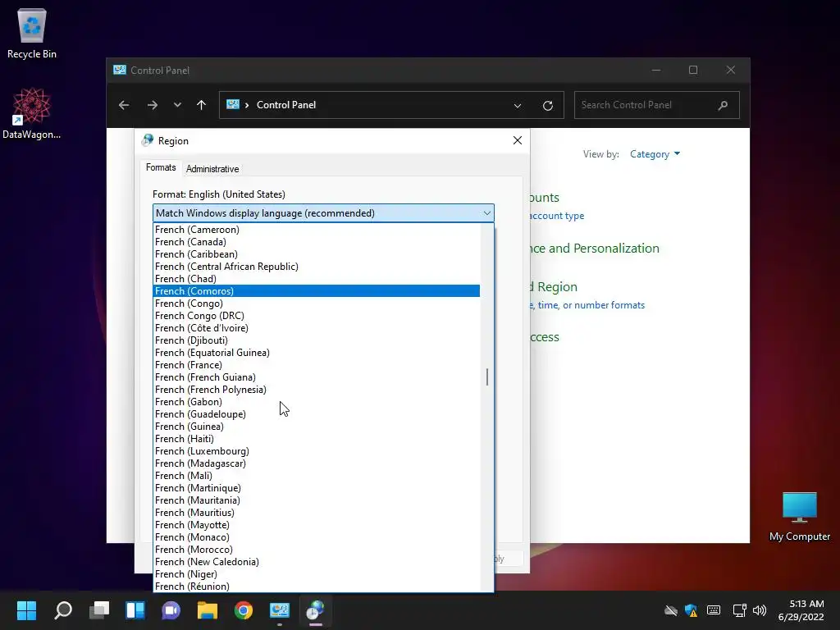Image resolution: width=840 pixels, height=630 pixels.
Task: Select French (Madagascar) entry
Action: point(316,463)
